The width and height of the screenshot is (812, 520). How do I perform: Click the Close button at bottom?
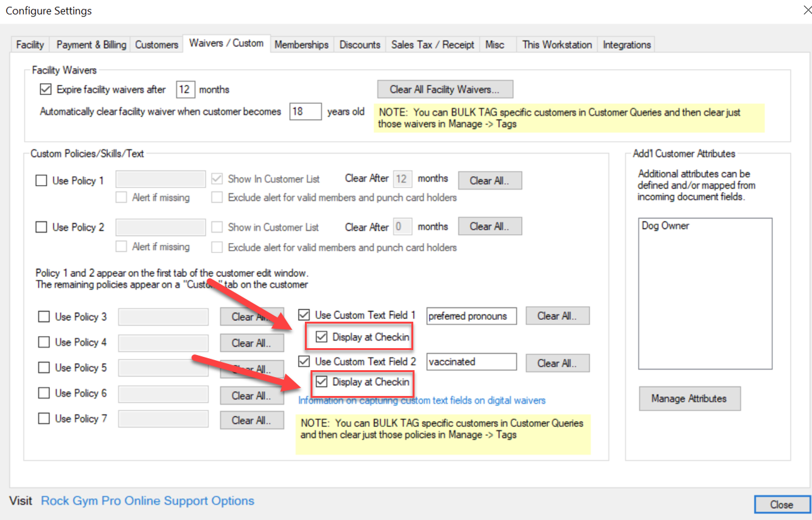782,504
